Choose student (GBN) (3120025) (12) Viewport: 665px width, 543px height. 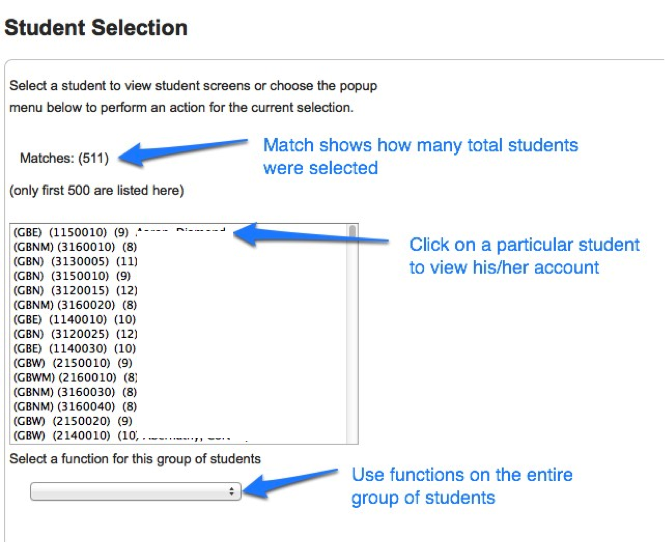[75, 333]
